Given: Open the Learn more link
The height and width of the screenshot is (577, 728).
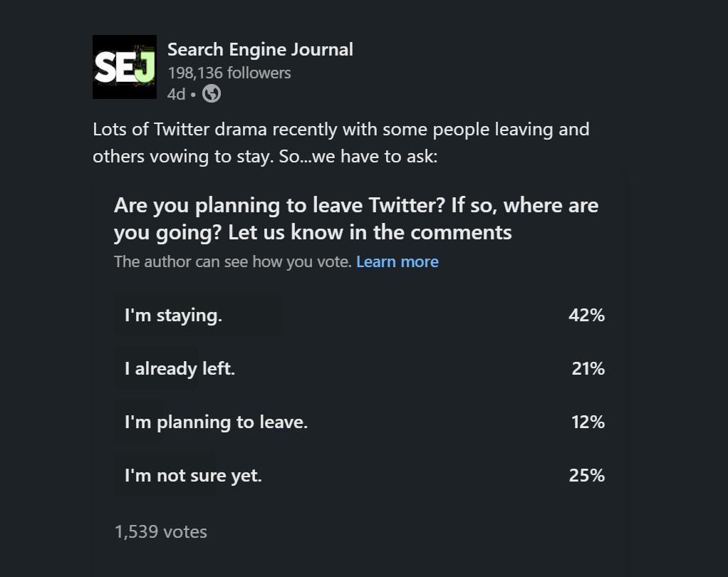Looking at the screenshot, I should [x=397, y=262].
